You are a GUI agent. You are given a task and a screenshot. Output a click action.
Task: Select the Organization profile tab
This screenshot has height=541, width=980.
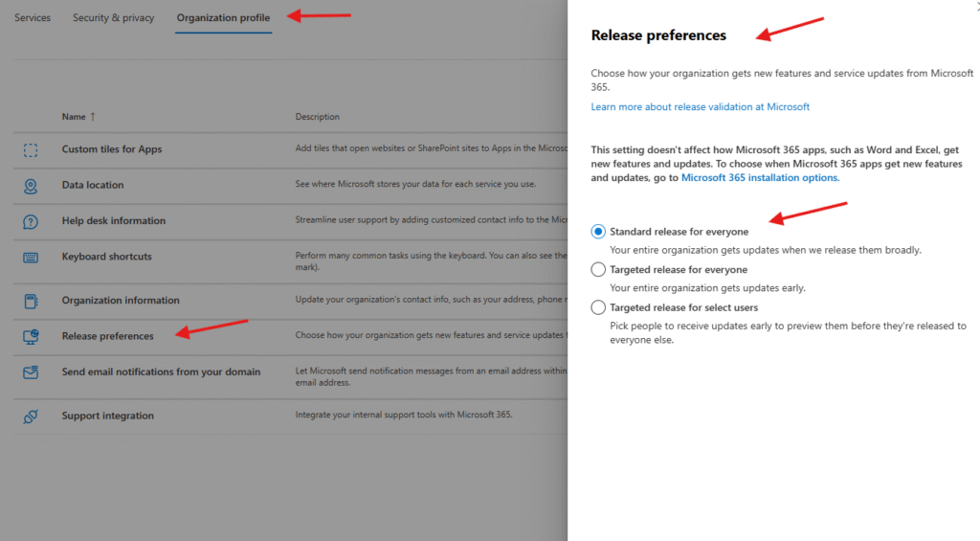223,18
